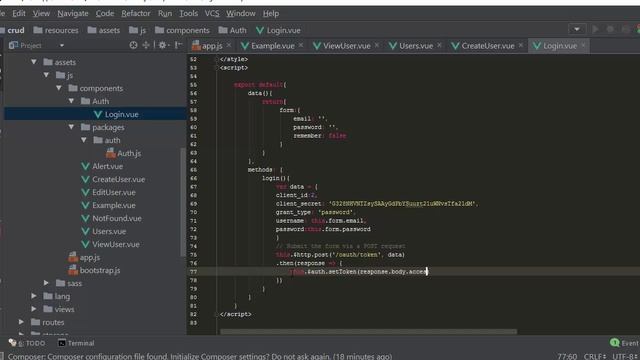Click the Auth breadcrumb folder

point(233,30)
